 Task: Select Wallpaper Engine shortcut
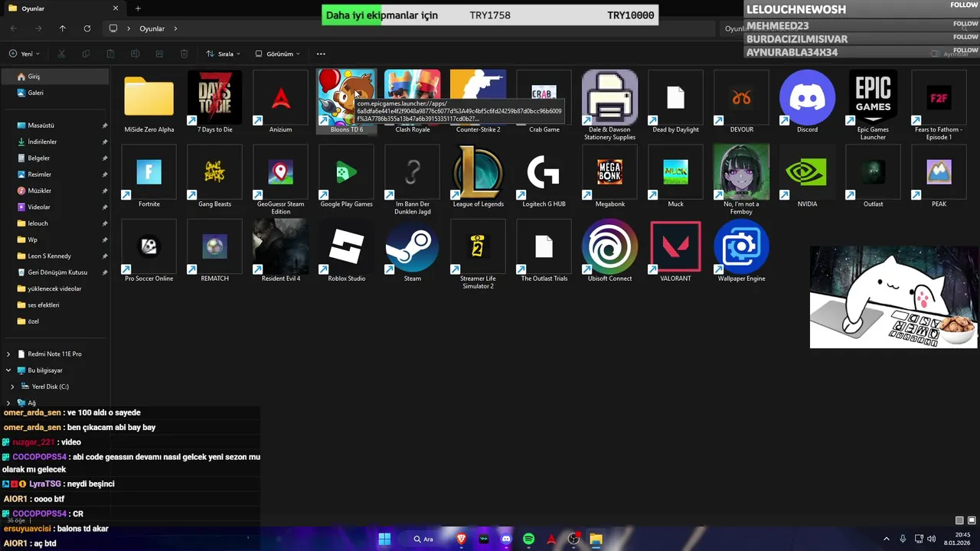tap(741, 251)
